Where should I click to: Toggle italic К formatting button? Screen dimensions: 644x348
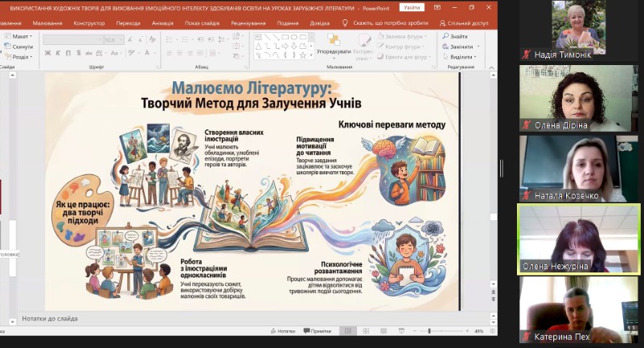[58, 53]
